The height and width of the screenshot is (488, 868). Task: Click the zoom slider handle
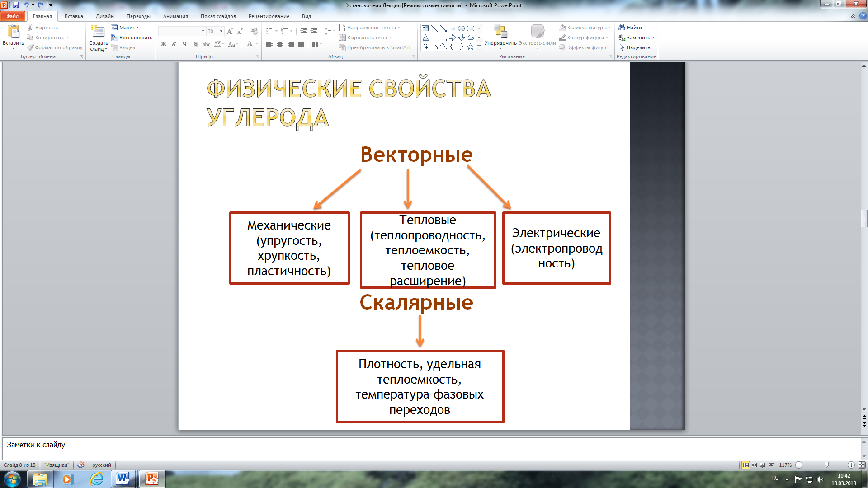pyautogui.click(x=826, y=465)
